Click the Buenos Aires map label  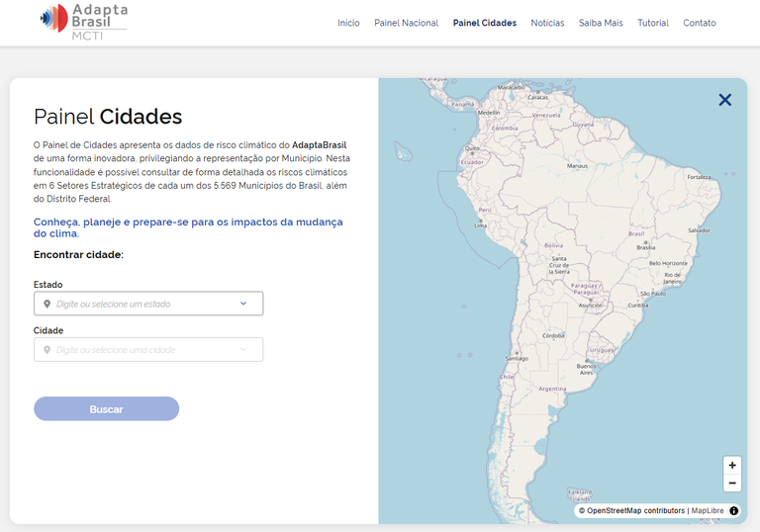click(586, 369)
